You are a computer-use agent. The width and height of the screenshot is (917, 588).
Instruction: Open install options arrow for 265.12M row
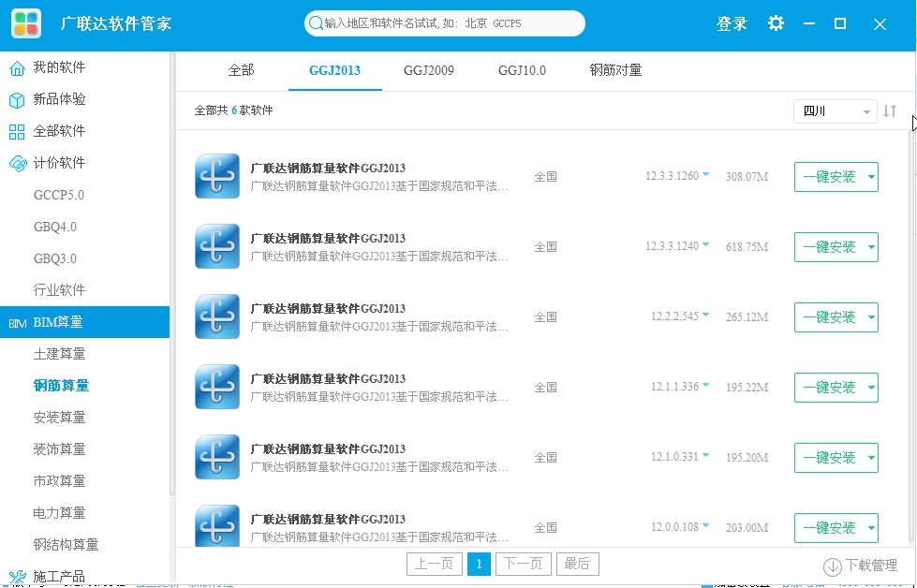pyautogui.click(x=871, y=317)
